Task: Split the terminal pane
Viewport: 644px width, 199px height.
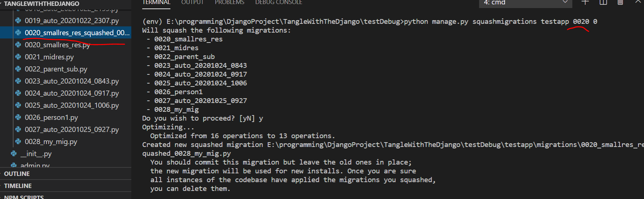Action: pos(603,2)
